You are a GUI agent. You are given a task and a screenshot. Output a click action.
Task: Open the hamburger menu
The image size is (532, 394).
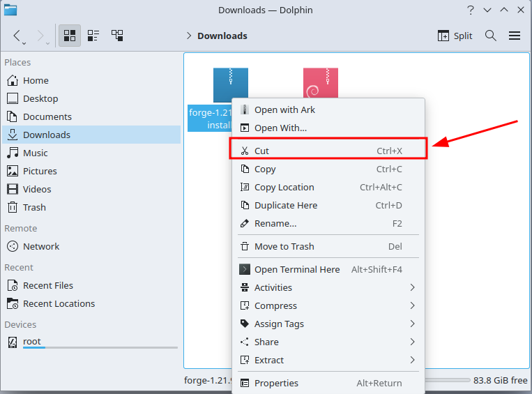point(515,36)
